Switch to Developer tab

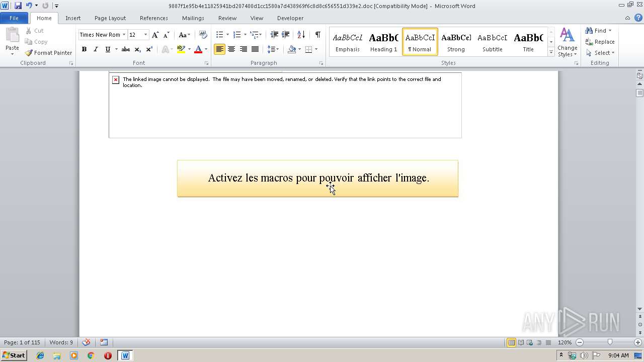coord(290,18)
